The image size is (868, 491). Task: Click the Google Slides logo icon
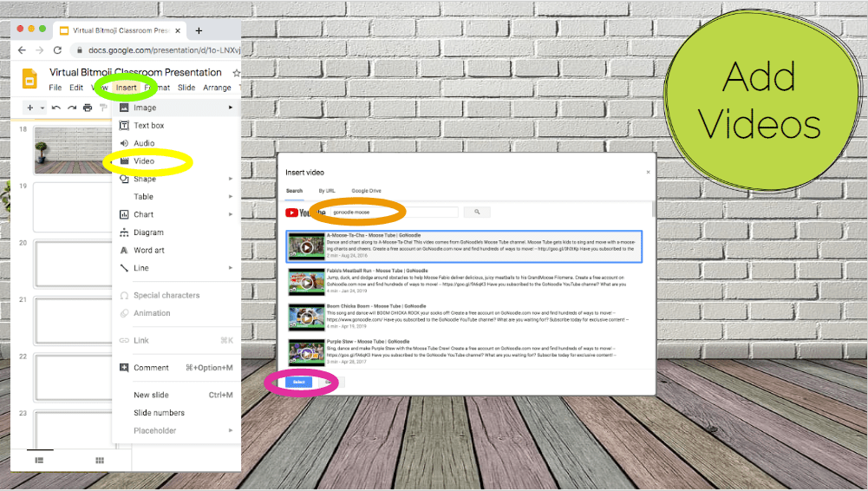click(29, 78)
